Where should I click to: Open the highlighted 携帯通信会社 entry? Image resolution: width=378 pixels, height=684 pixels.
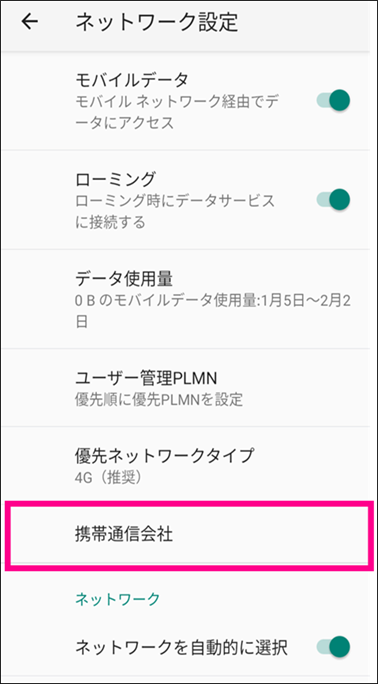point(189,536)
